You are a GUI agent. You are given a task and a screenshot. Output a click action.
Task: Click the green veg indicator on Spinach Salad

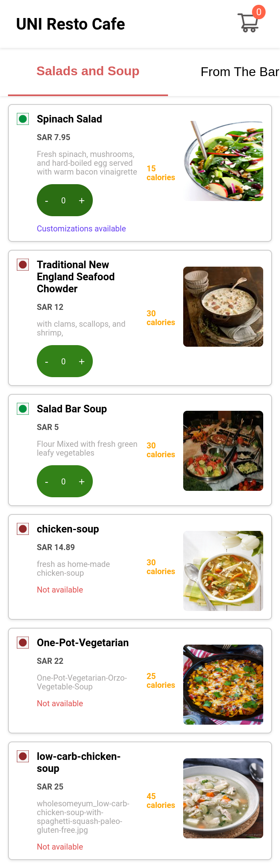tap(22, 119)
